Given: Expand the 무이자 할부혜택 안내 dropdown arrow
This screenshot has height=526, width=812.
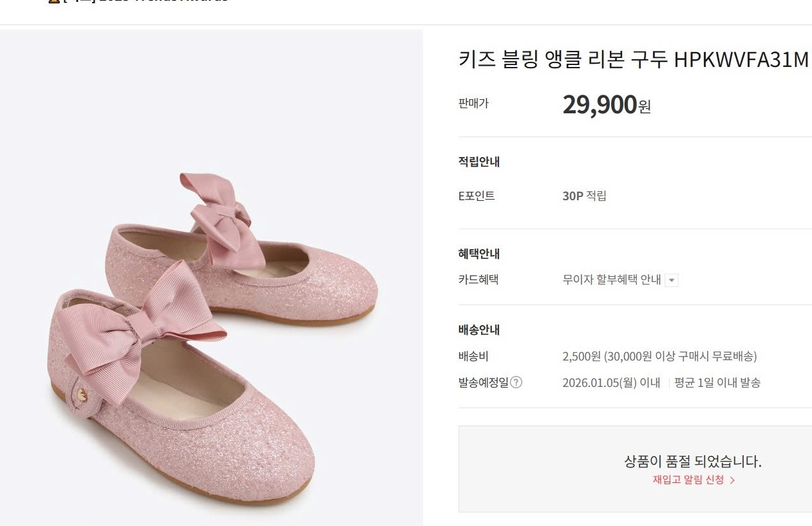Looking at the screenshot, I should [672, 280].
